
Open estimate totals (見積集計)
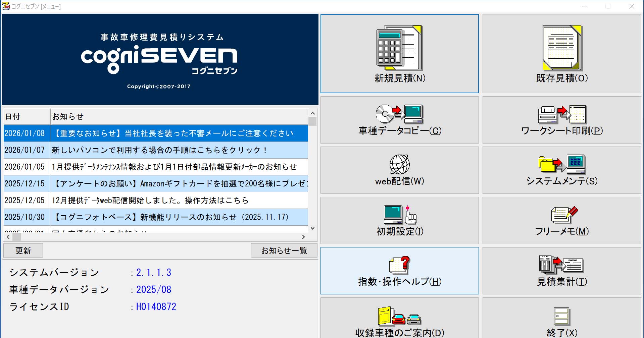point(562,271)
